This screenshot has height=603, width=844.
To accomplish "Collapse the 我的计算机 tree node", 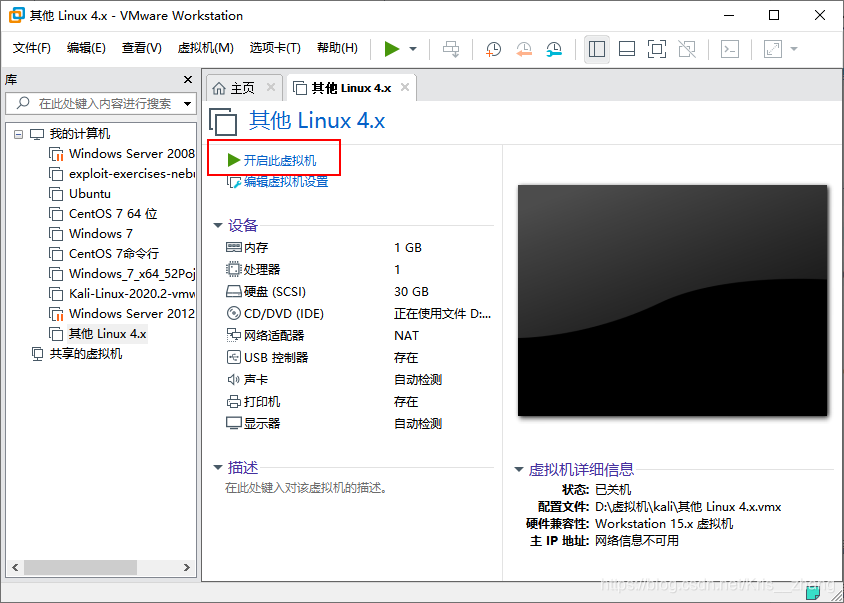I will coord(19,134).
